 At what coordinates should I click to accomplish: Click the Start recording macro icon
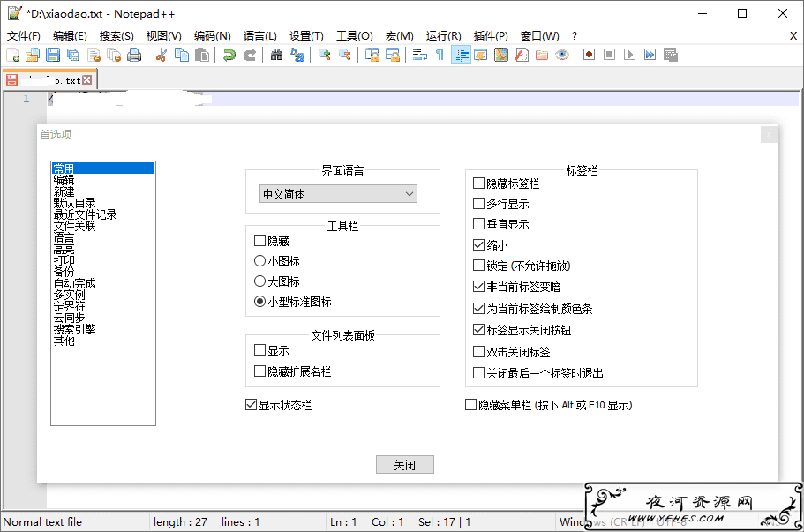590,55
